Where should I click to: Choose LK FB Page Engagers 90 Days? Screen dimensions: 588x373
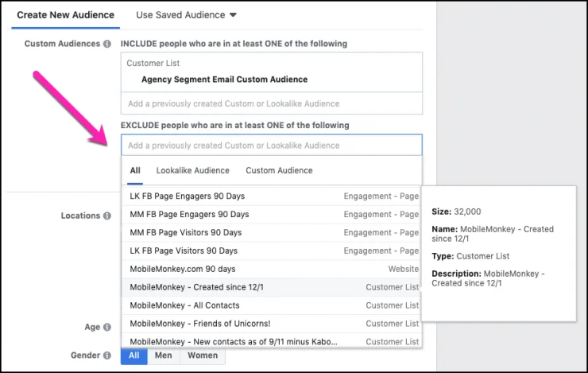click(189, 196)
